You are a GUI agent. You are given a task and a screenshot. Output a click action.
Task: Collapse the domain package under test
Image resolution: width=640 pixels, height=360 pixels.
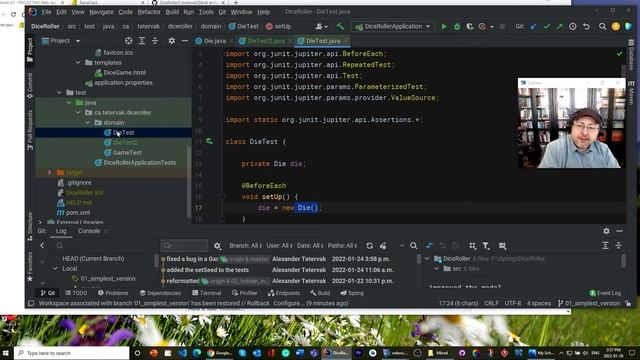(87, 122)
